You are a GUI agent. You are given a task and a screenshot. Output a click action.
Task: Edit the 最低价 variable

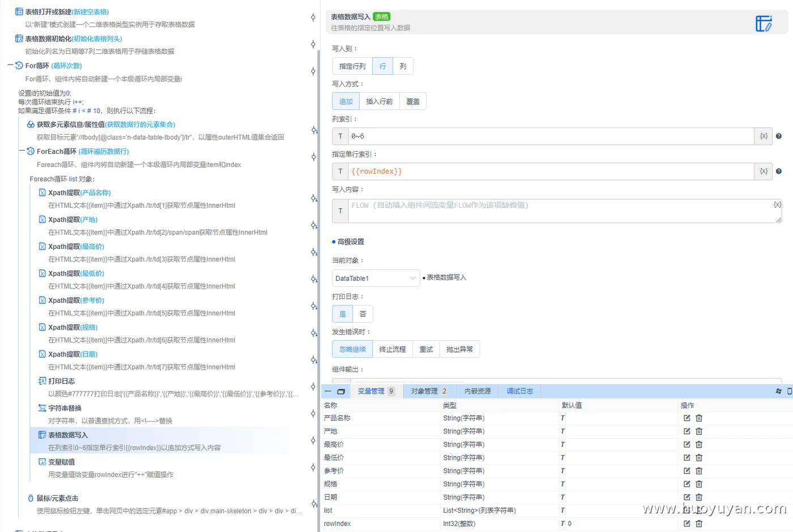click(x=687, y=457)
